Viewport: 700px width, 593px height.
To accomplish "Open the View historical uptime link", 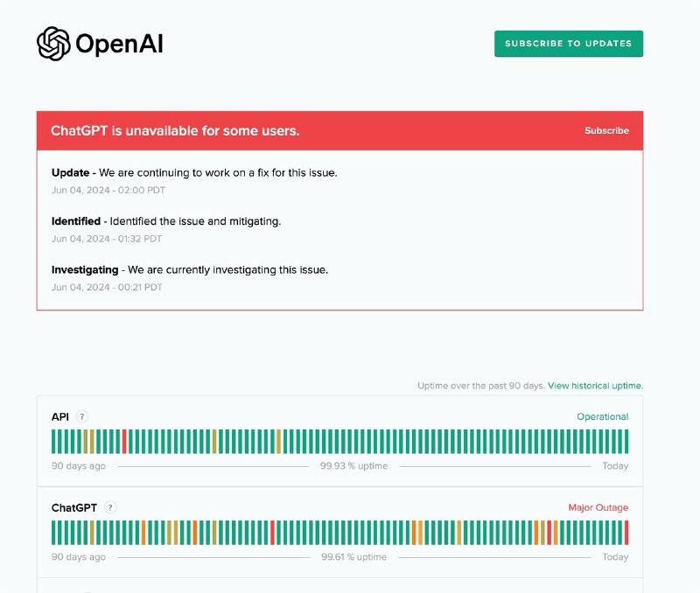I will click(594, 385).
